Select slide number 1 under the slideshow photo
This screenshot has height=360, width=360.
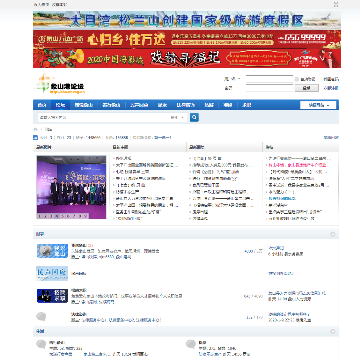(40, 216)
